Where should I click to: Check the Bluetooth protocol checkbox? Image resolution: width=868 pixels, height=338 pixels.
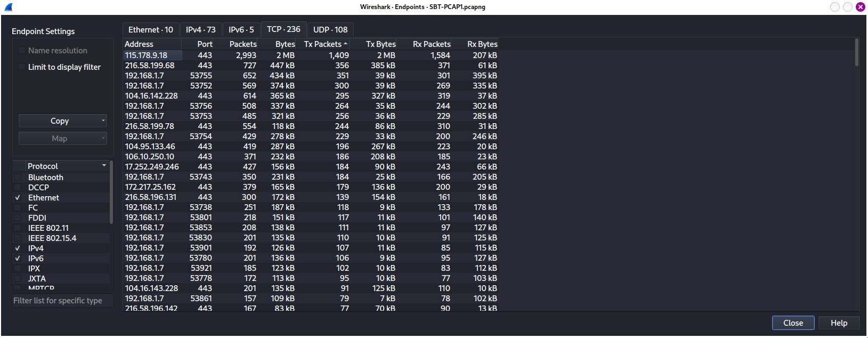click(x=18, y=178)
